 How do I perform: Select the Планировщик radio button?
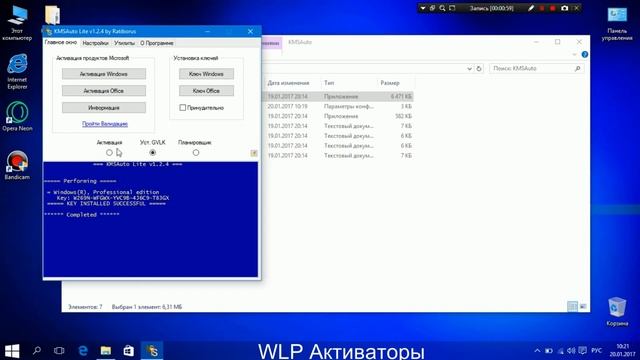point(196,153)
